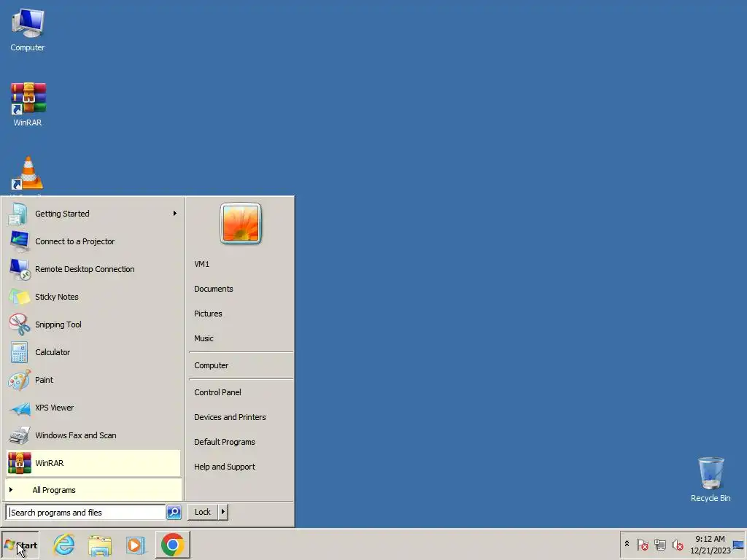This screenshot has width=747, height=560.
Task: Click the Lock button
Action: (x=203, y=512)
